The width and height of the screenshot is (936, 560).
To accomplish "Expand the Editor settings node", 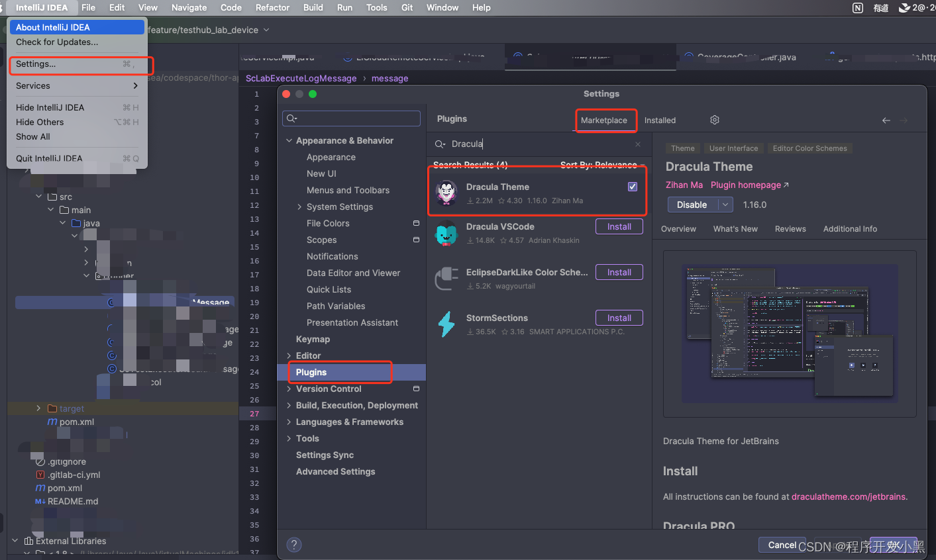I will click(289, 355).
